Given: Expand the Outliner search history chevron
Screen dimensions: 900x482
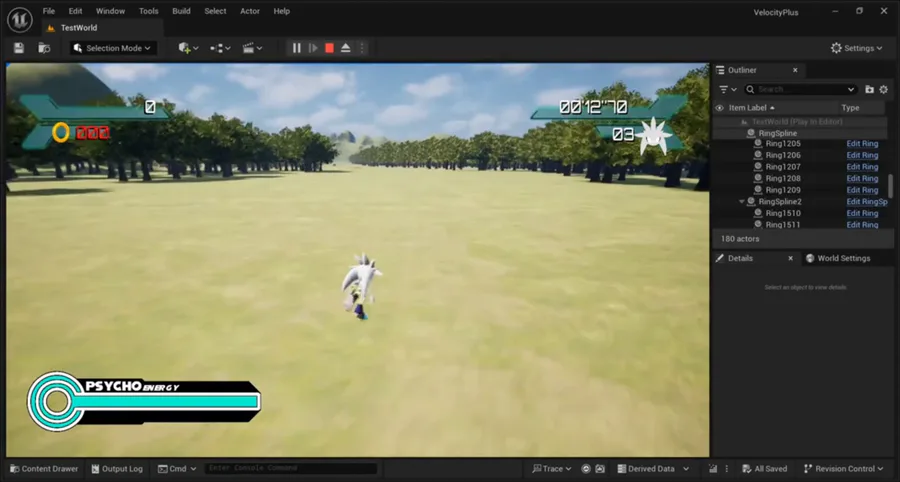Looking at the screenshot, I should [851, 90].
